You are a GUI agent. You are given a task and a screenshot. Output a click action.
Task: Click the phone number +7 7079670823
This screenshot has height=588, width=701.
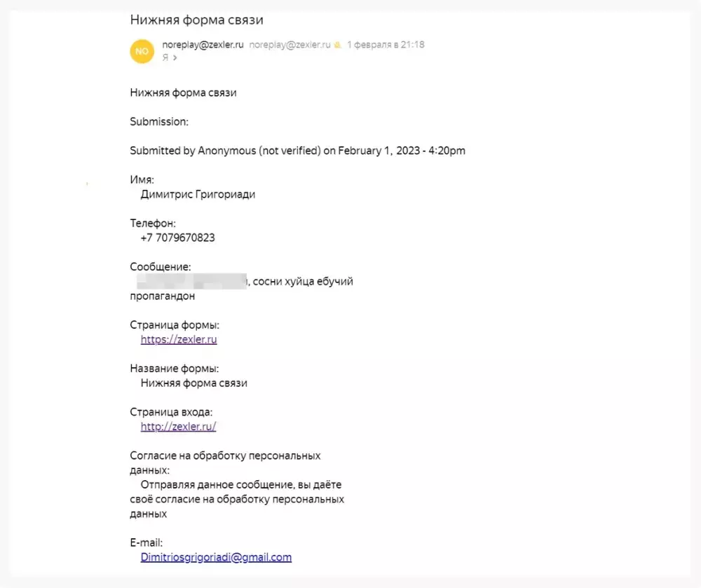click(x=177, y=238)
